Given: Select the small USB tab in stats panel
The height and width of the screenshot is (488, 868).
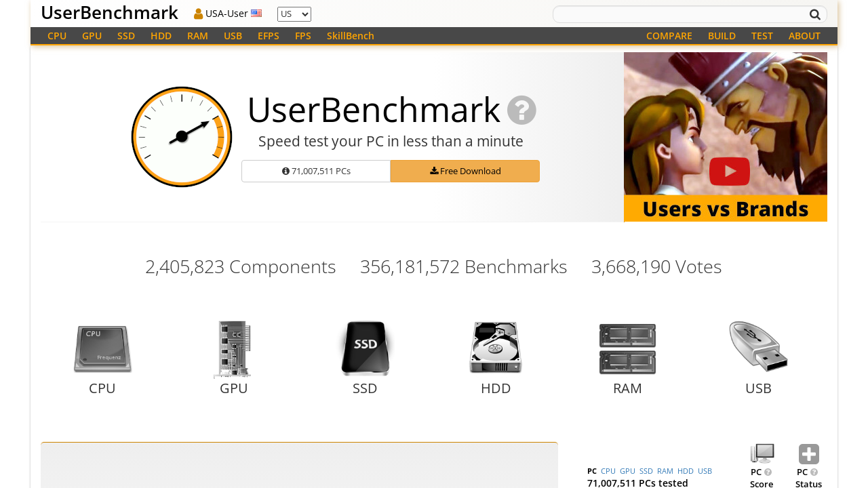Looking at the screenshot, I should [705, 471].
